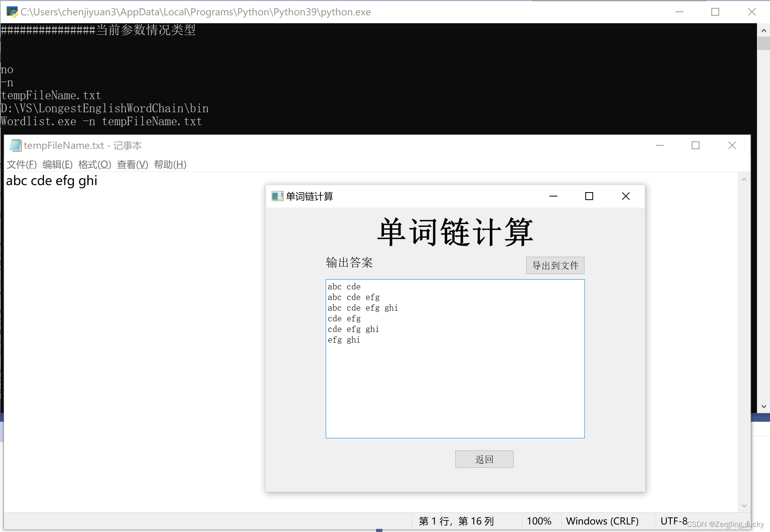Click the Notepad scrollbar up arrow

(744, 180)
